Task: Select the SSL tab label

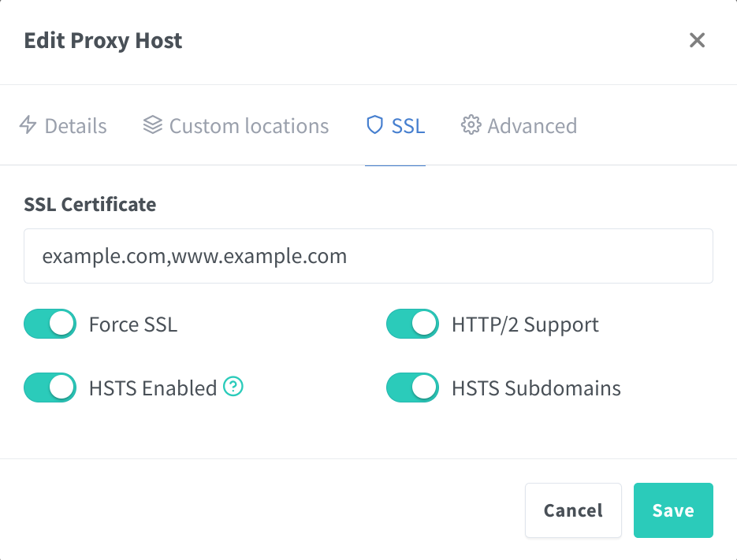Action: point(408,126)
